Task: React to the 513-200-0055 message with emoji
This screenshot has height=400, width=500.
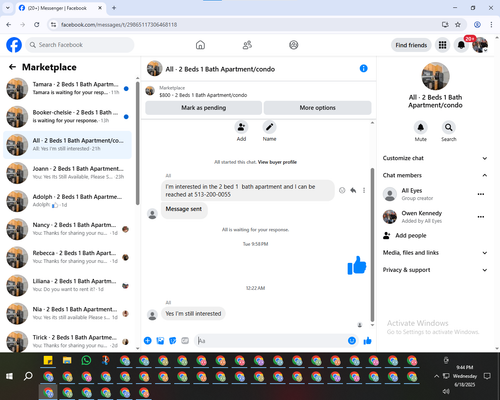Action: [342, 190]
